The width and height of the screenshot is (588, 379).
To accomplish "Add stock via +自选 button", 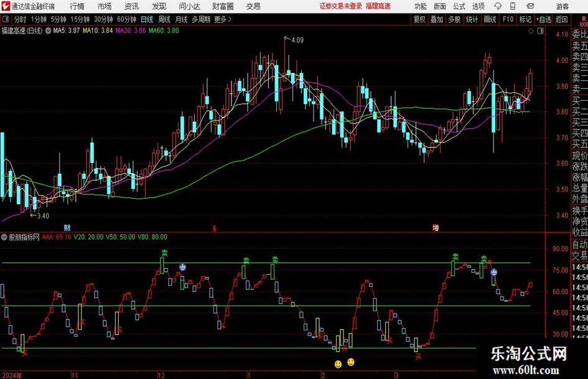I will pos(544,19).
